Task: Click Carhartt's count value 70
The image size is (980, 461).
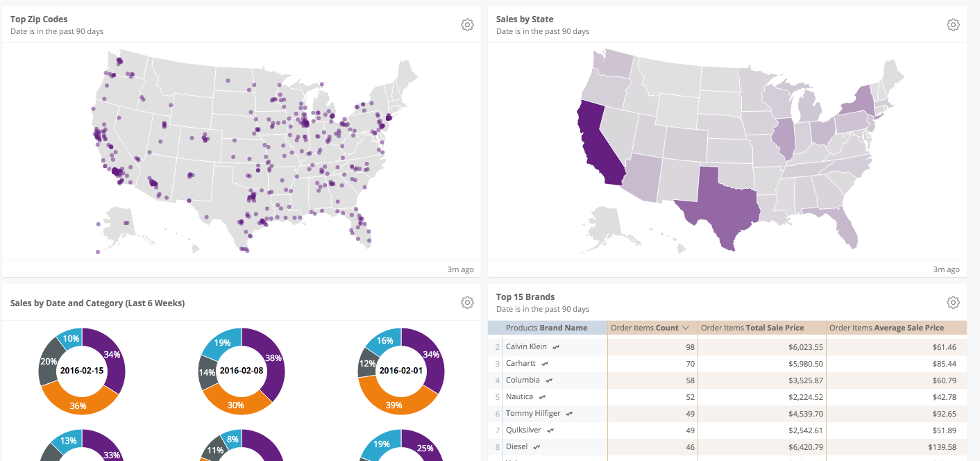Action: [x=689, y=364]
